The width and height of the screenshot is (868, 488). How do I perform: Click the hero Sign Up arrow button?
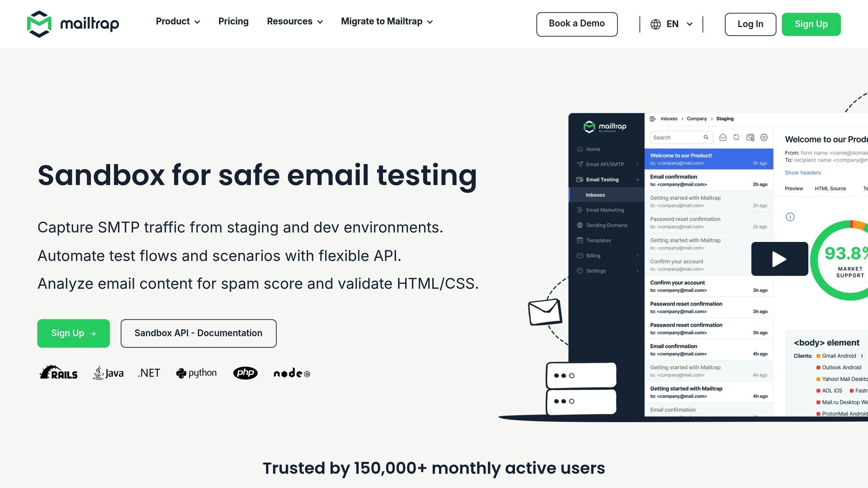(73, 333)
